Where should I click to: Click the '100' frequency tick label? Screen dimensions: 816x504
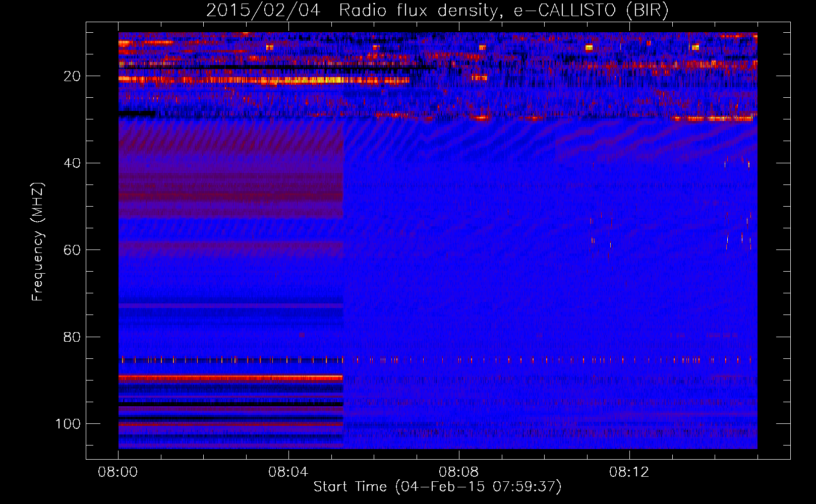point(68,424)
